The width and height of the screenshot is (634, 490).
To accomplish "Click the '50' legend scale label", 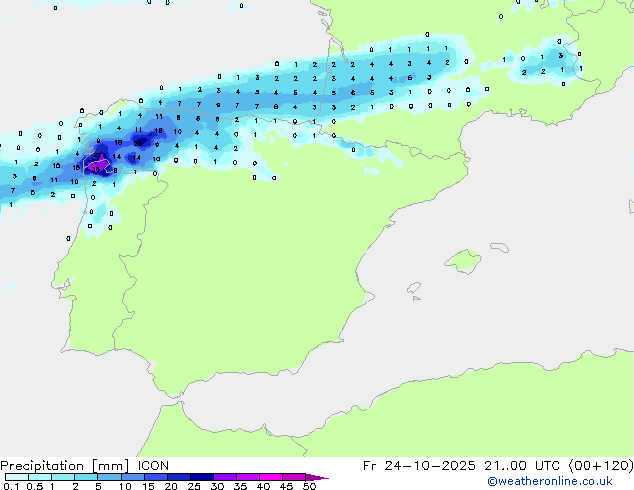I will (x=309, y=486).
